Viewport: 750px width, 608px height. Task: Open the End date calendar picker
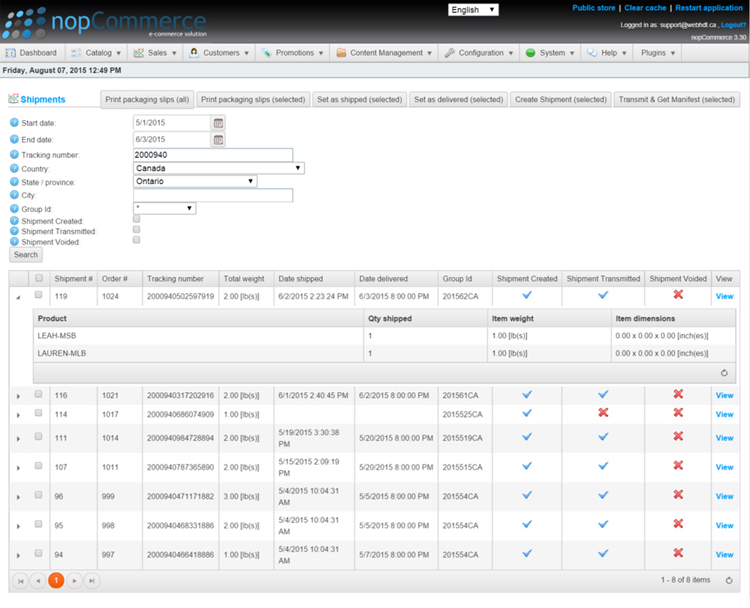click(218, 140)
